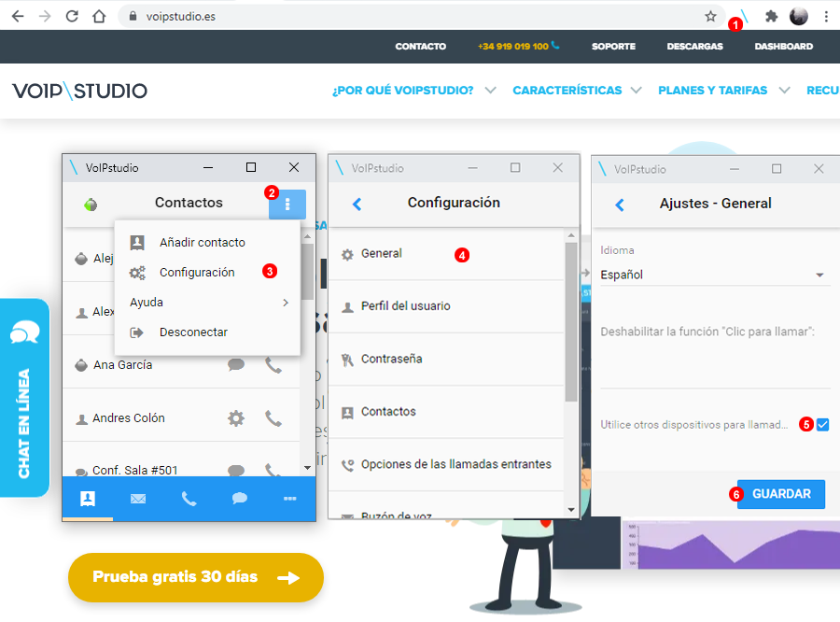Screen dimensions: 840x622
Task: Call Ana García with phone icon
Action: pyautogui.click(x=273, y=365)
